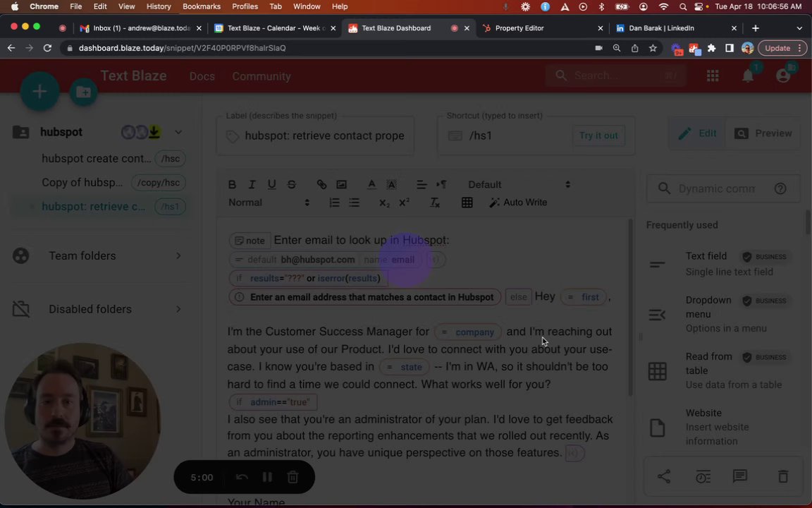Reload the page
812x508 pixels.
47,48
